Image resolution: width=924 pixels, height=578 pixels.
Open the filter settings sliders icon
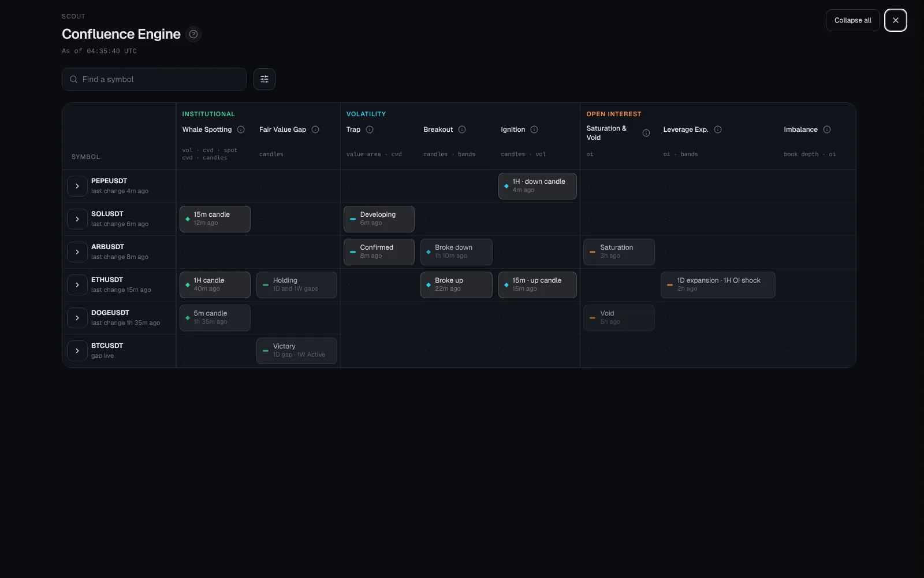(x=264, y=79)
